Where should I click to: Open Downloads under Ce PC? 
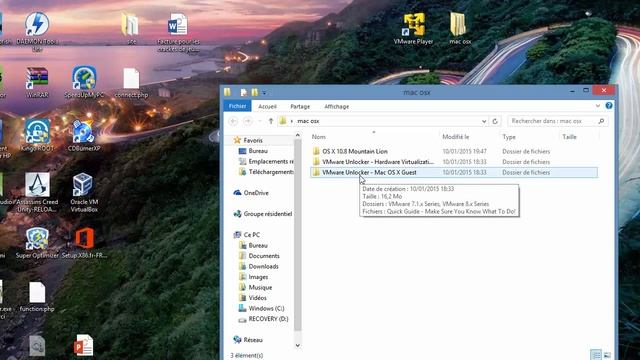click(263, 267)
